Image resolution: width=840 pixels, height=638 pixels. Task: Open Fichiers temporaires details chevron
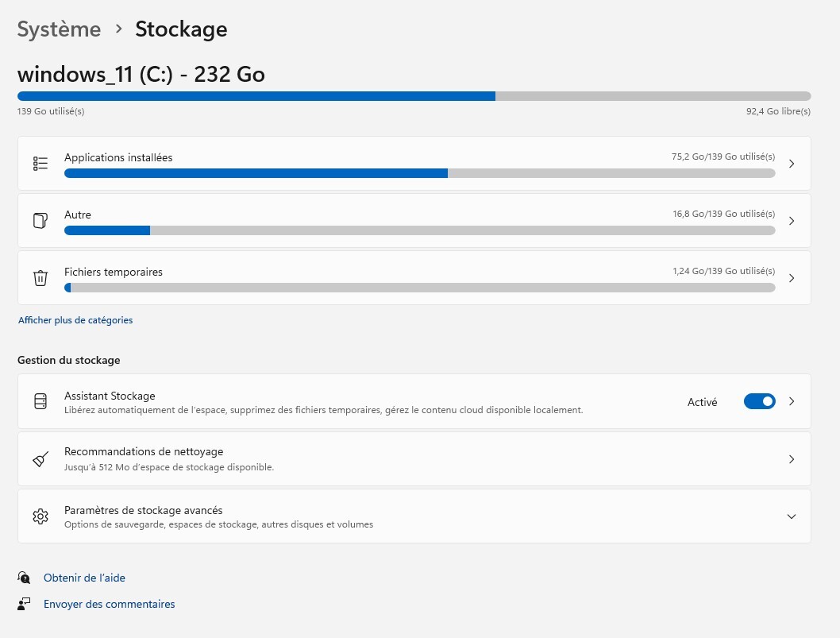[791, 278]
